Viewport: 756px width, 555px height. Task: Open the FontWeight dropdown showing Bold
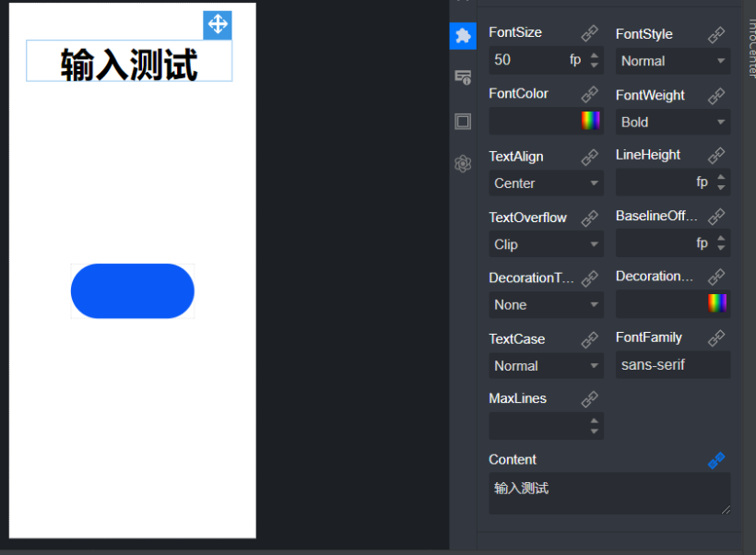pos(672,122)
